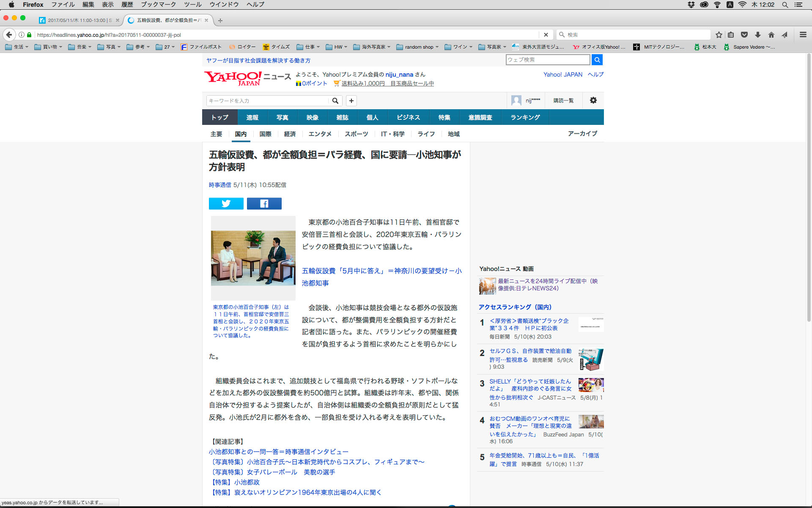812x508 pixels.
Task: Share article via Facebook button
Action: [264, 204]
